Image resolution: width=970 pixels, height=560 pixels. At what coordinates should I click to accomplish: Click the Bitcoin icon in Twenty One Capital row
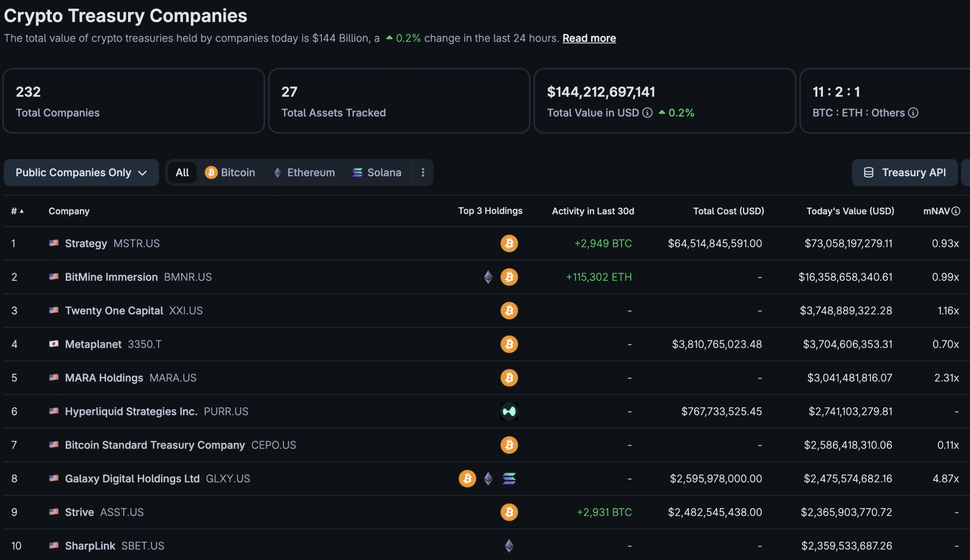pyautogui.click(x=509, y=310)
